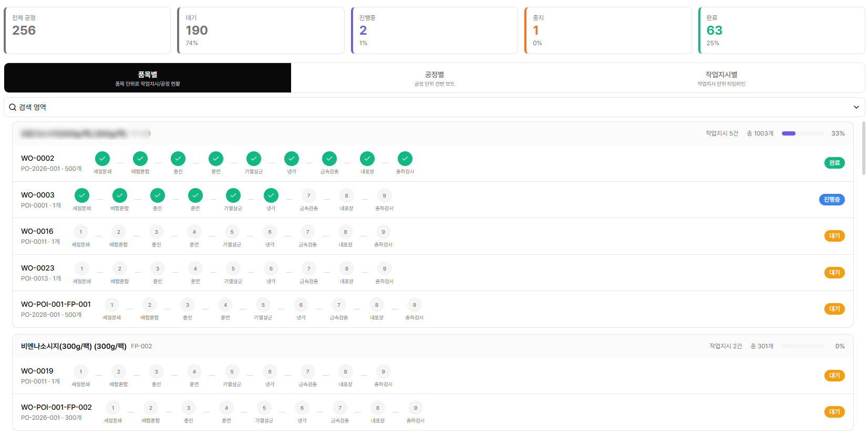Click the 진행중 status badge of WO-0003
Viewport: 868px width, 435px height.
pyautogui.click(x=832, y=200)
